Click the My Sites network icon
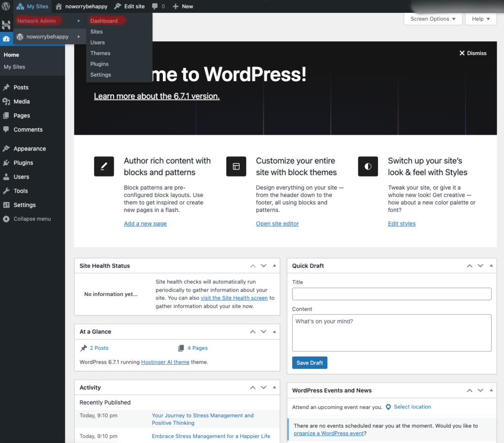Viewport: 504px width, 443px height. [x=20, y=6]
